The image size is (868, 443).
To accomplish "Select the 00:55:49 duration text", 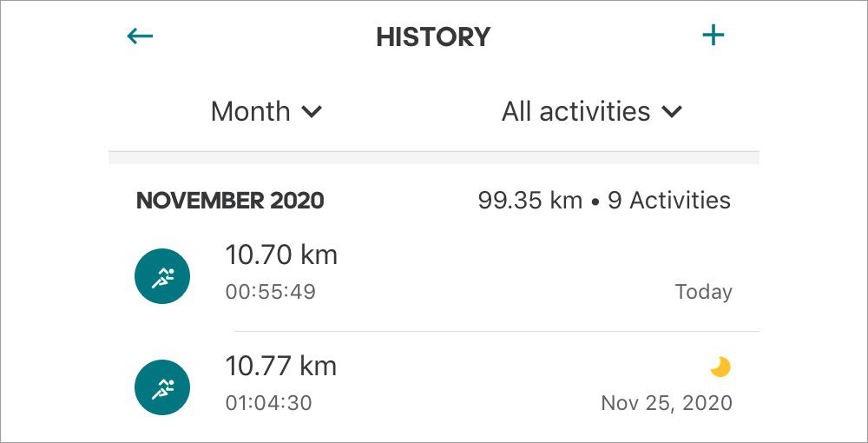I will (x=270, y=292).
